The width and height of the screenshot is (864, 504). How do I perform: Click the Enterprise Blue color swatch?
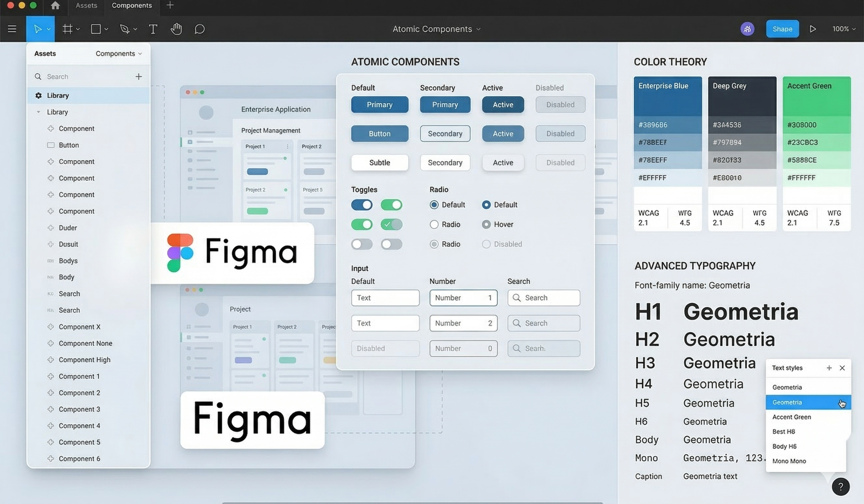coord(667,98)
